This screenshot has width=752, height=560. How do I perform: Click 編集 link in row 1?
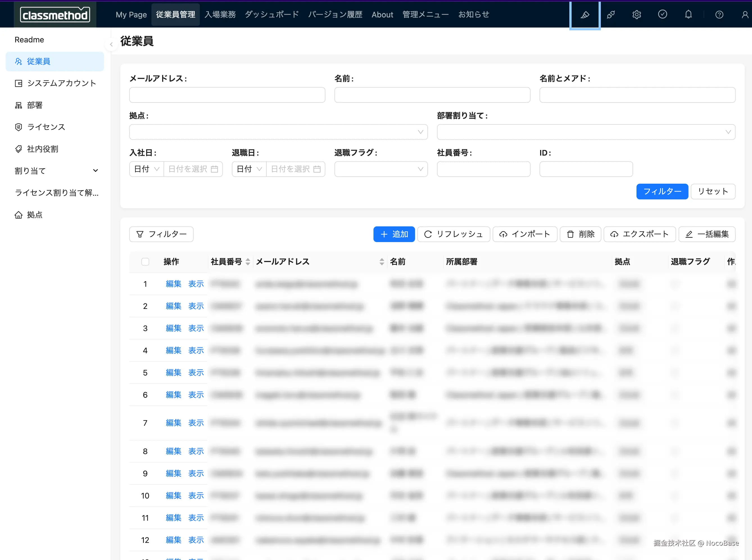pos(173,284)
